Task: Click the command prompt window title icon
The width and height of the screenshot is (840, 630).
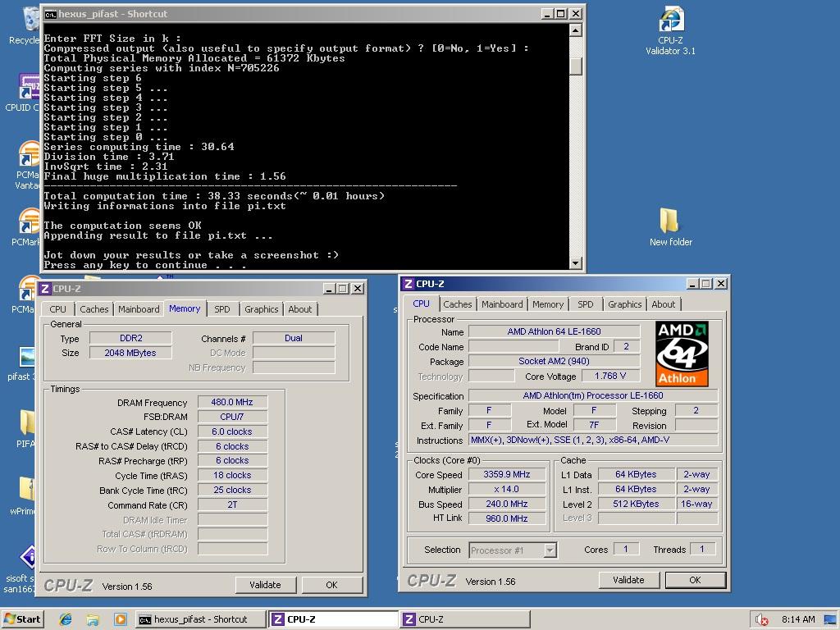Action: click(50, 15)
